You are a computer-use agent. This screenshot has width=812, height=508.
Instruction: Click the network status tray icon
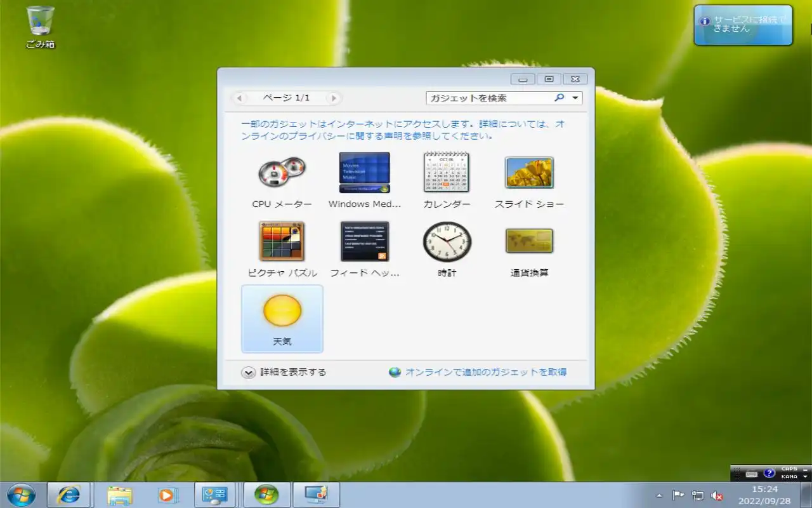(698, 495)
